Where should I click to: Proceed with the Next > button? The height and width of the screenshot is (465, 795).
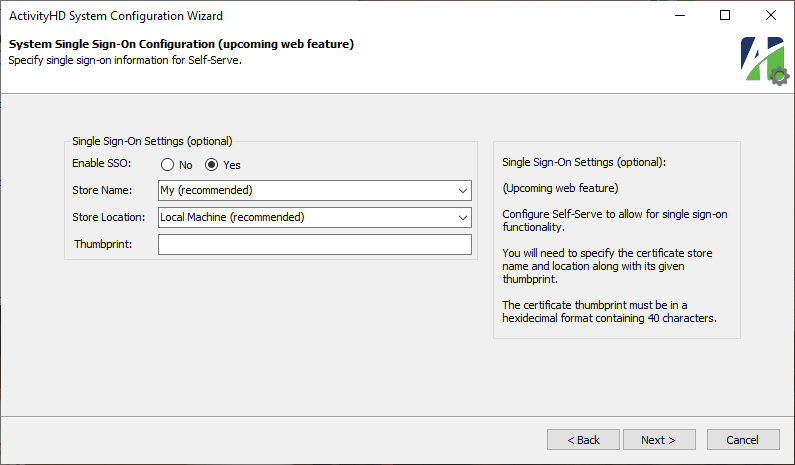pos(659,440)
